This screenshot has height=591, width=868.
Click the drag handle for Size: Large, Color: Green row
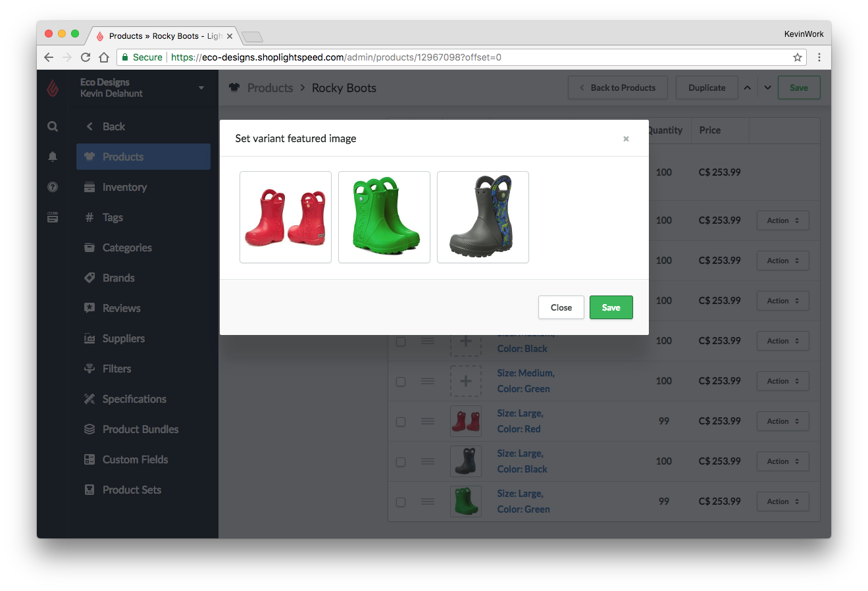click(428, 501)
